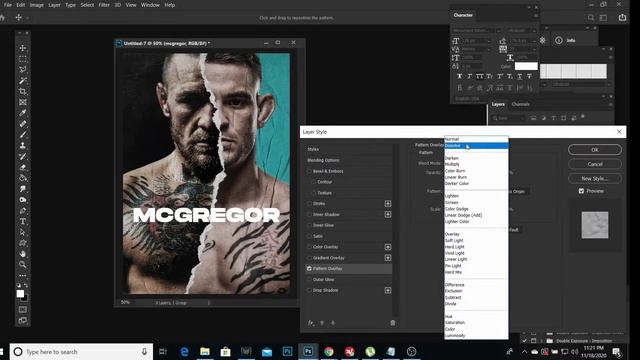This screenshot has height=360, width=640.
Task: Add another Inner Shadow with plus icon
Action: [x=388, y=214]
